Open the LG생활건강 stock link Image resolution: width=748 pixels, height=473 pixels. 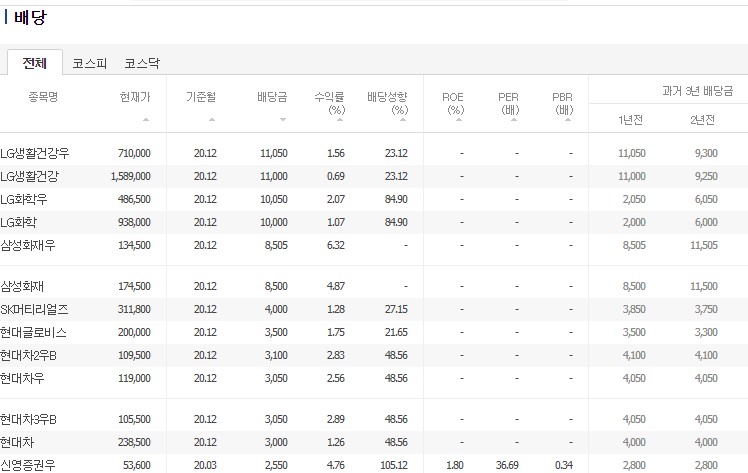click(30, 176)
